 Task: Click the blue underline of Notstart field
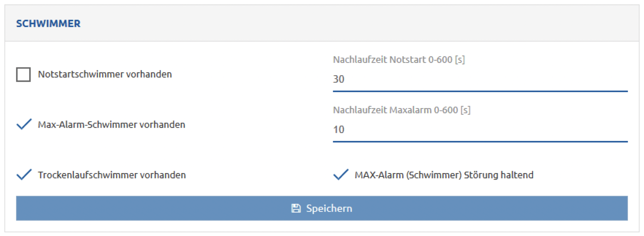pyautogui.click(x=480, y=91)
